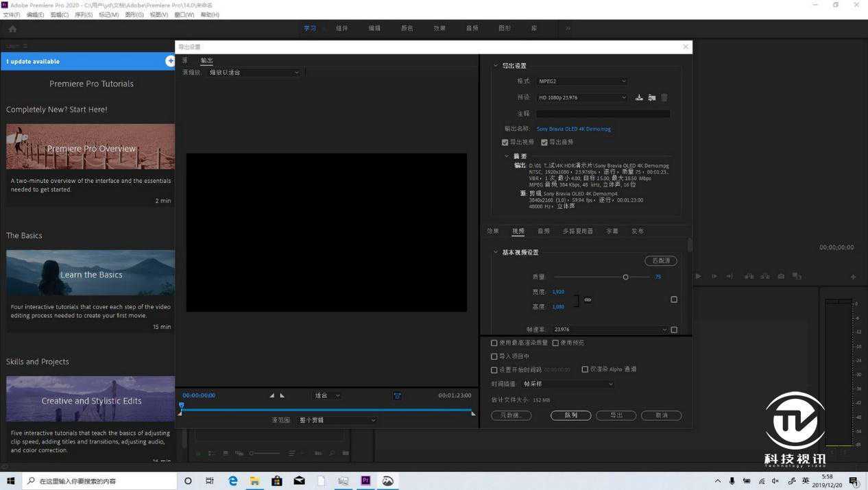The height and width of the screenshot is (490, 868).
Task: Open the 格式 MPEG2 dropdown
Action: click(x=581, y=82)
